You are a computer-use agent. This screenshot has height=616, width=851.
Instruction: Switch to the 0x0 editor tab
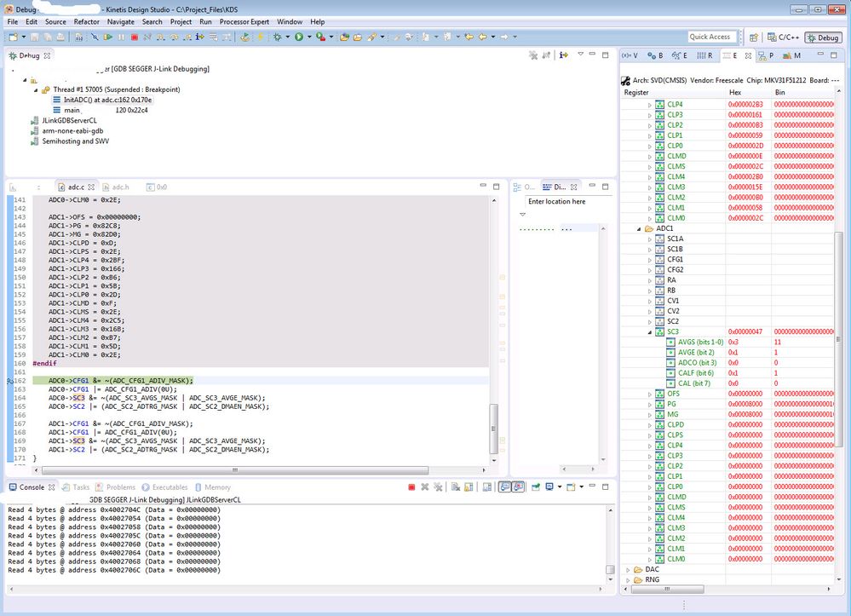(157, 187)
